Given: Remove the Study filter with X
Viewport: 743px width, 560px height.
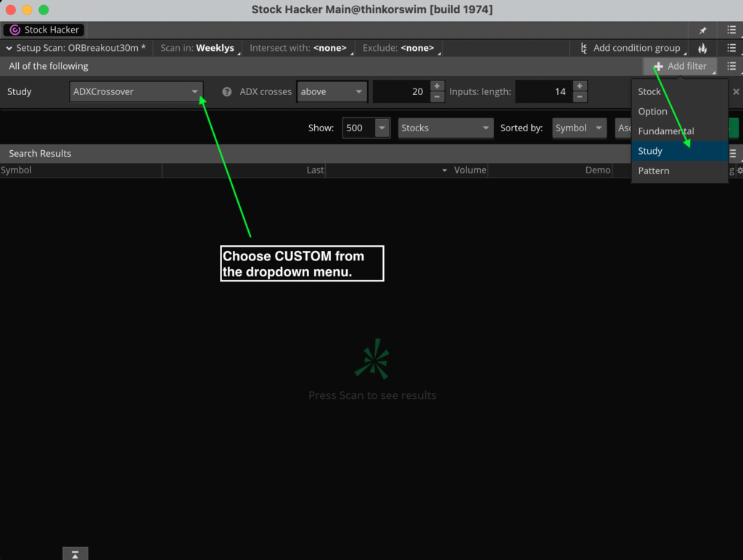Looking at the screenshot, I should [736, 92].
